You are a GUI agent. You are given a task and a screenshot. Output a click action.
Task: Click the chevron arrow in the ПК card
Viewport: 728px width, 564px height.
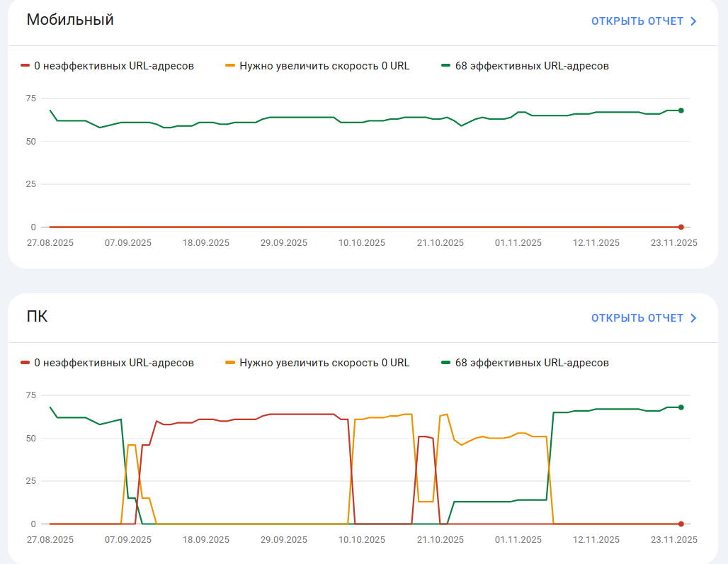point(693,318)
